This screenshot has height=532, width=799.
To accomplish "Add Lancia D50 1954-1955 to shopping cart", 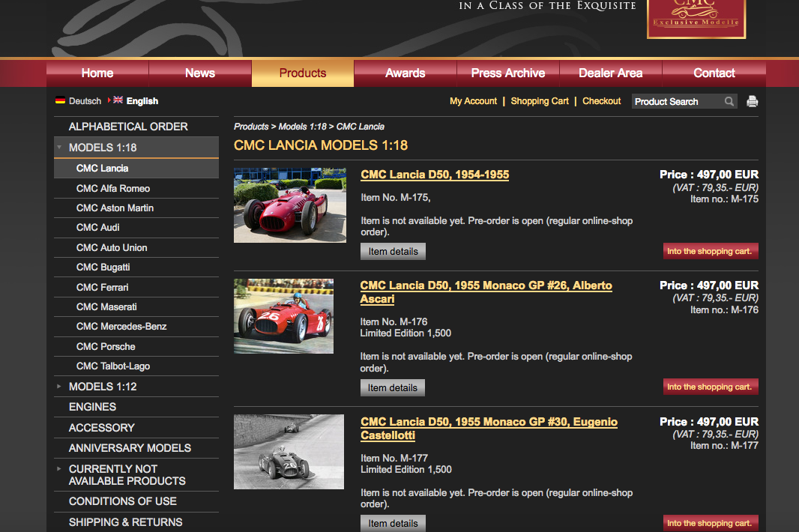I will (x=710, y=251).
